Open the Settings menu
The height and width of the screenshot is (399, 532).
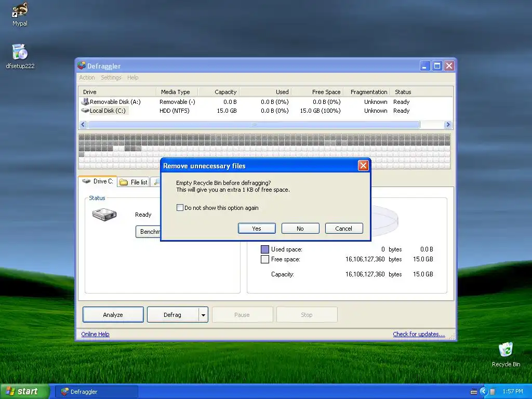click(111, 77)
